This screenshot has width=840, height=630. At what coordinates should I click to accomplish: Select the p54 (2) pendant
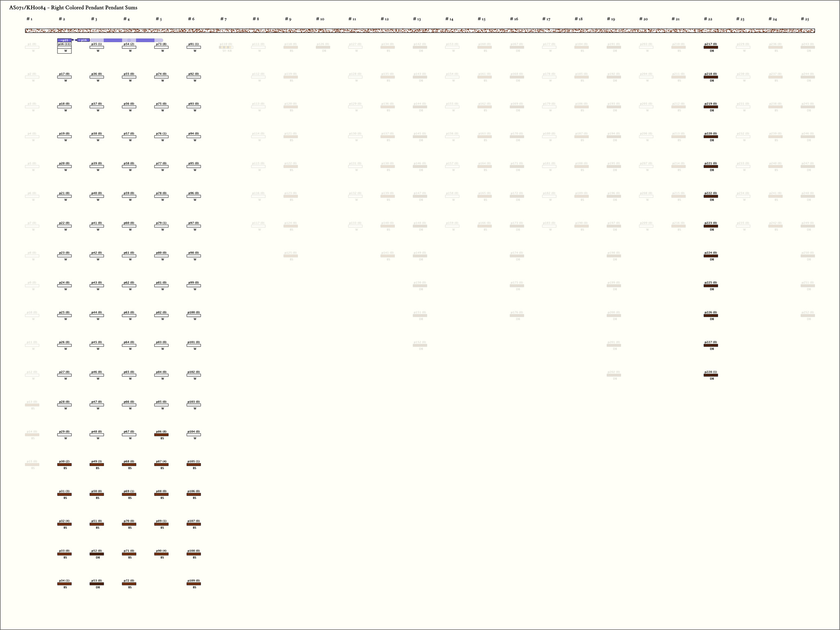click(129, 47)
